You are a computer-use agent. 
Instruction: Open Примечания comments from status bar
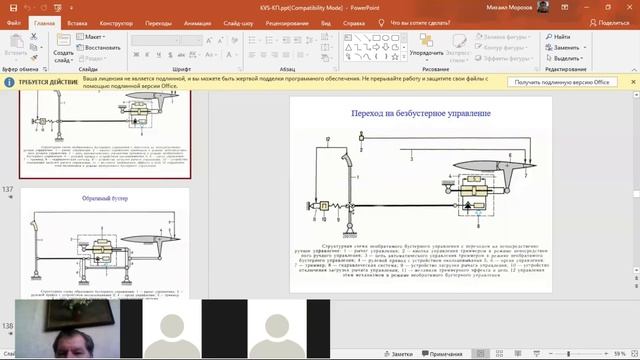(x=442, y=353)
